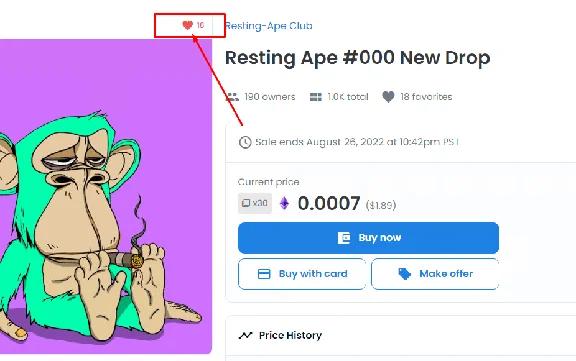Click the Price History chart icon
The image size is (576, 361).
coord(245,335)
